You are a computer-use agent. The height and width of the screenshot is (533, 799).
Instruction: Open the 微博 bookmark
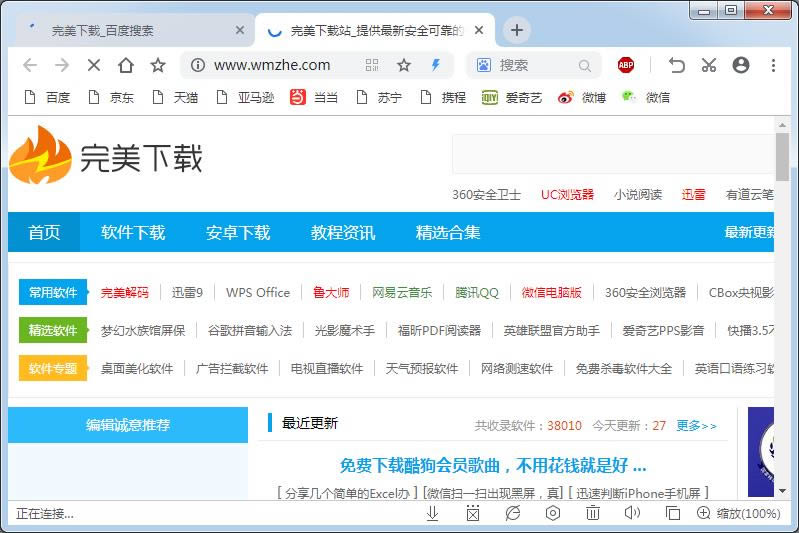click(581, 97)
